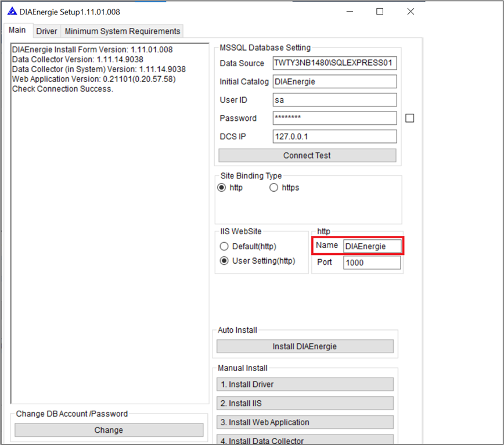504x445 pixels.
Task: Toggle the show password checkbox
Action: click(x=409, y=118)
